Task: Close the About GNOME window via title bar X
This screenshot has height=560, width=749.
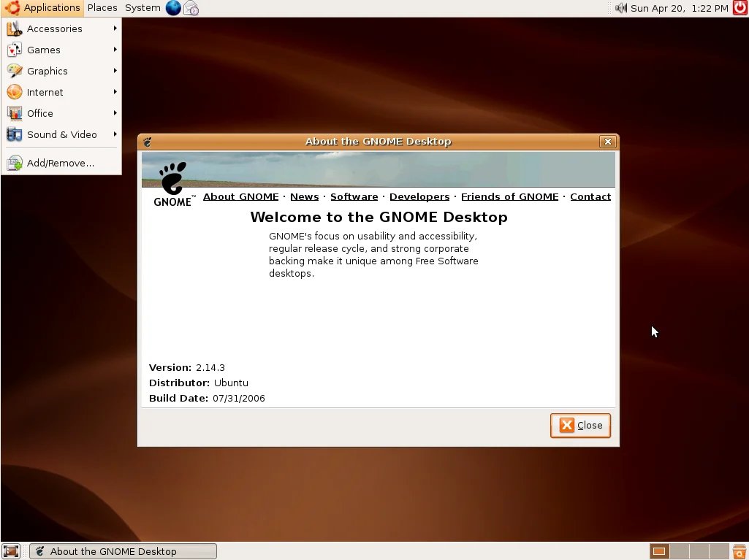Action: pyautogui.click(x=608, y=142)
